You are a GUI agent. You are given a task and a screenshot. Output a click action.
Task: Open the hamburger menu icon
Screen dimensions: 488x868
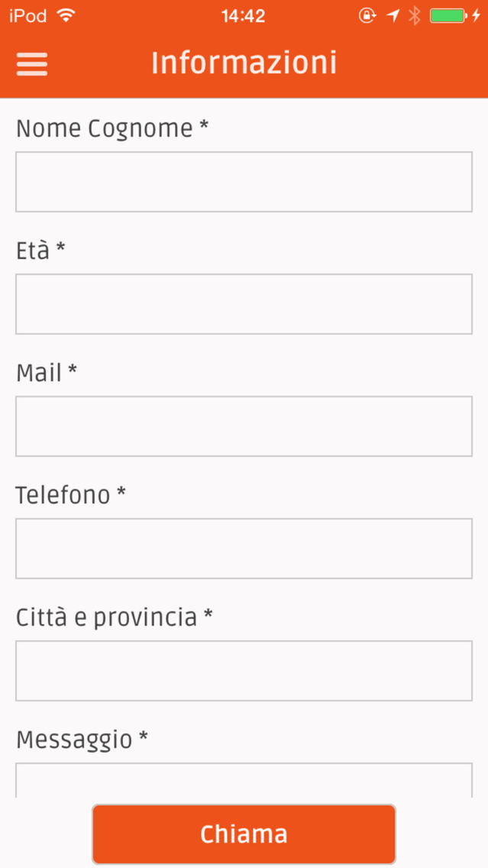pos(32,64)
